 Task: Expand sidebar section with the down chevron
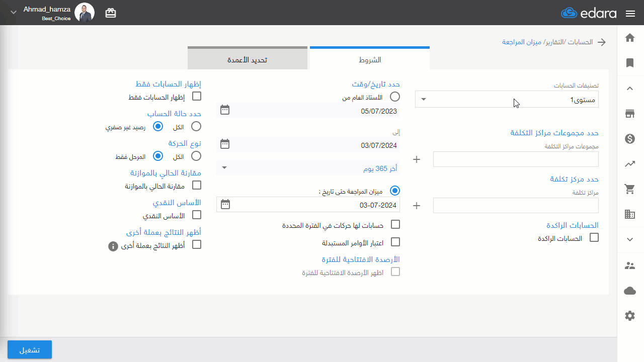coord(629,240)
